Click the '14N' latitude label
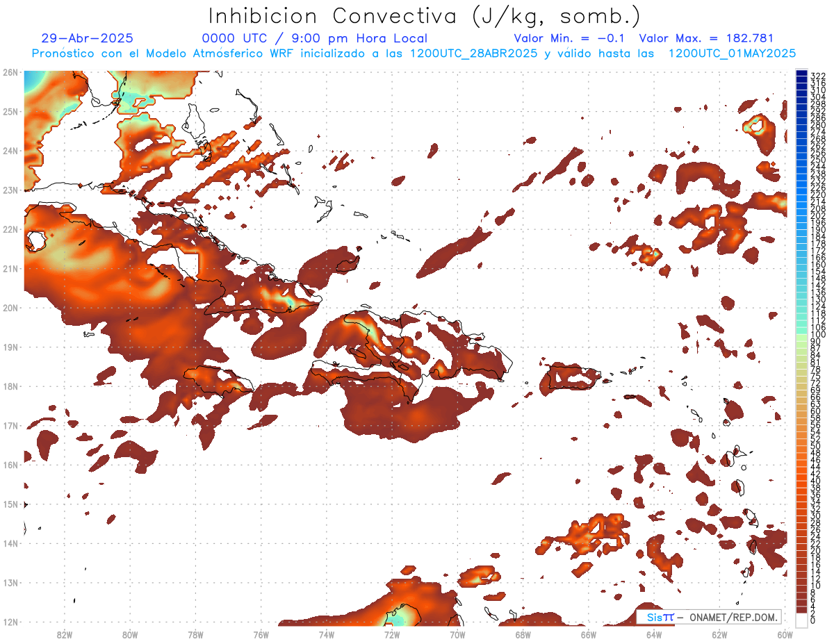This screenshot has height=644, width=834. pyautogui.click(x=10, y=543)
